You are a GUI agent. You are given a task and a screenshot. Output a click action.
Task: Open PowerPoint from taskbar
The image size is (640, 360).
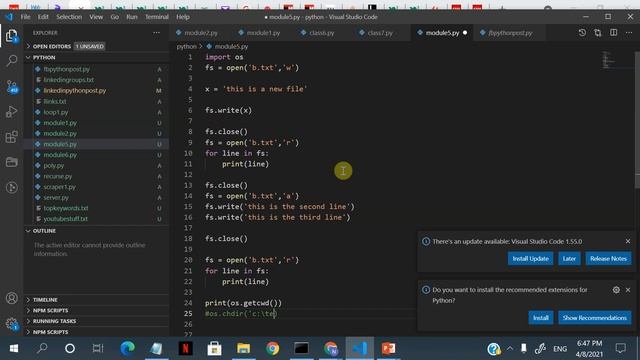[x=388, y=349]
